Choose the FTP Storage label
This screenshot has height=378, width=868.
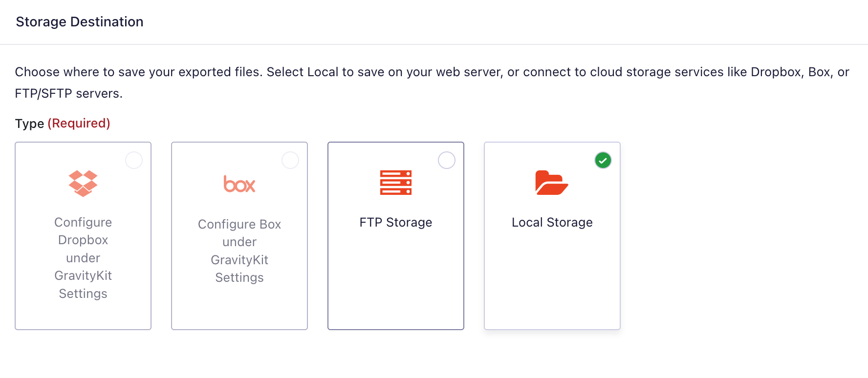pyautogui.click(x=396, y=223)
